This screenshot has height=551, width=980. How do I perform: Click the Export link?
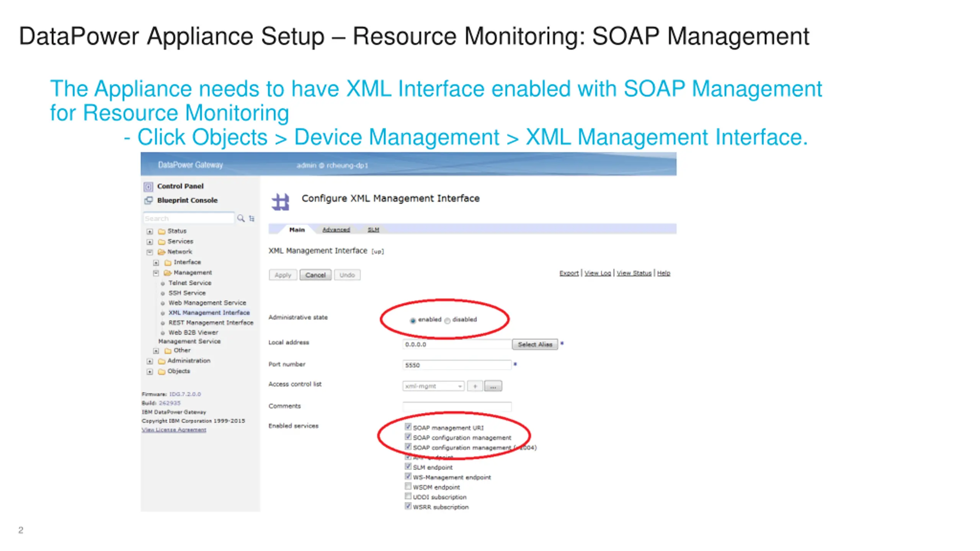tap(569, 273)
